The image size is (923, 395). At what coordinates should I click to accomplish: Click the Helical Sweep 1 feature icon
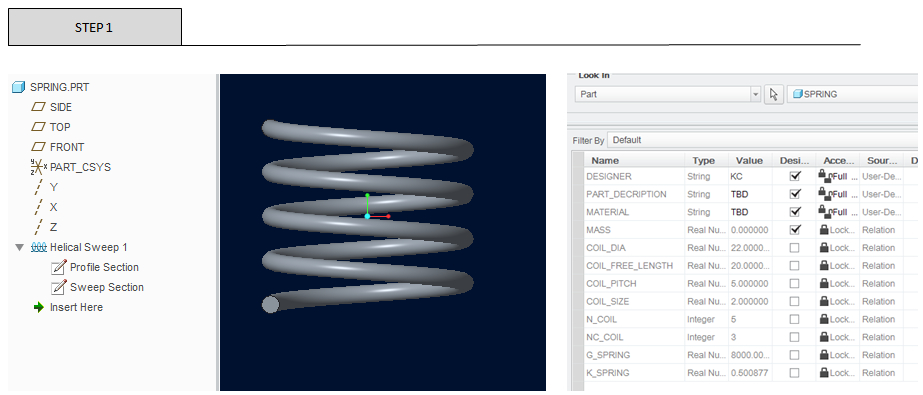[x=39, y=247]
